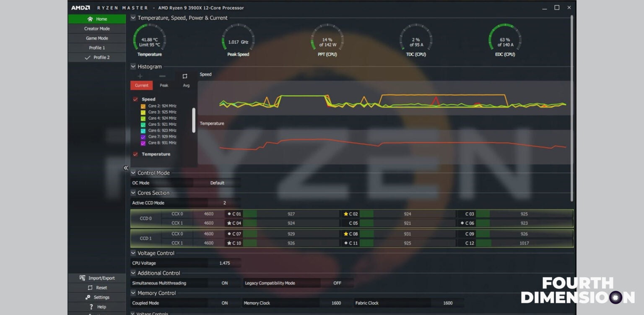This screenshot has width=644, height=315.
Task: Select the Peak histogram tab
Action: coord(164,85)
